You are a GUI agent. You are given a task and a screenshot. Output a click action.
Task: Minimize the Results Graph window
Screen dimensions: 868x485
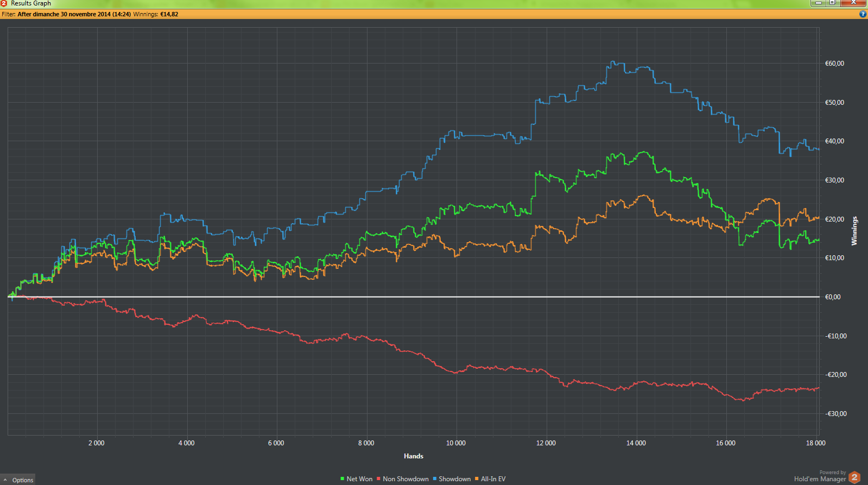coord(818,3)
